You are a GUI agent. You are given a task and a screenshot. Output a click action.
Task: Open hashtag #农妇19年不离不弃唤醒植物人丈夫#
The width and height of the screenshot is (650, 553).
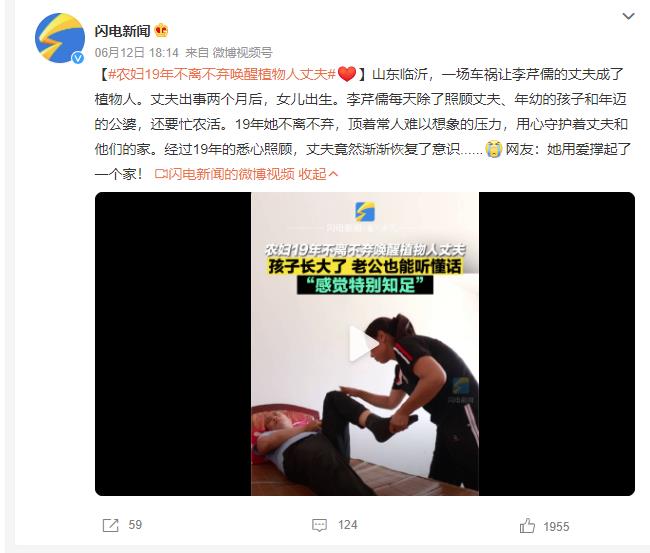coord(221,74)
